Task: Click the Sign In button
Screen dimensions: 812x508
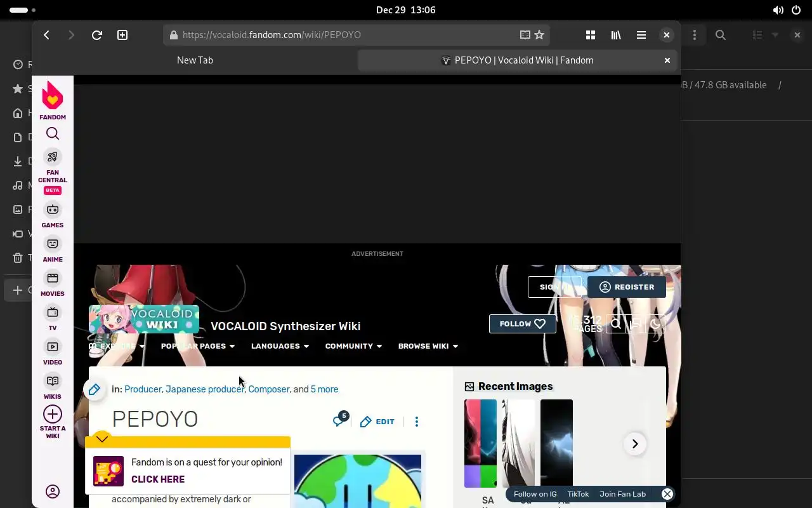Action: [x=554, y=287]
